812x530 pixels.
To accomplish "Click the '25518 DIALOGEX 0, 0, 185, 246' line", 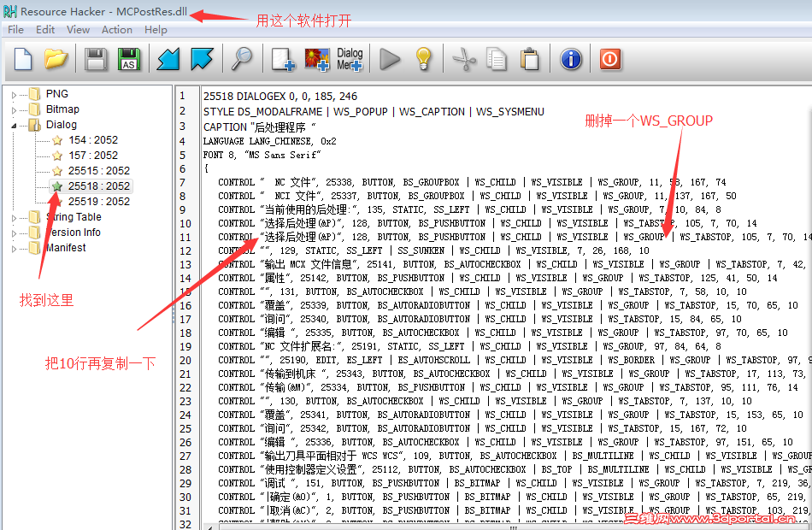I will tap(280, 97).
